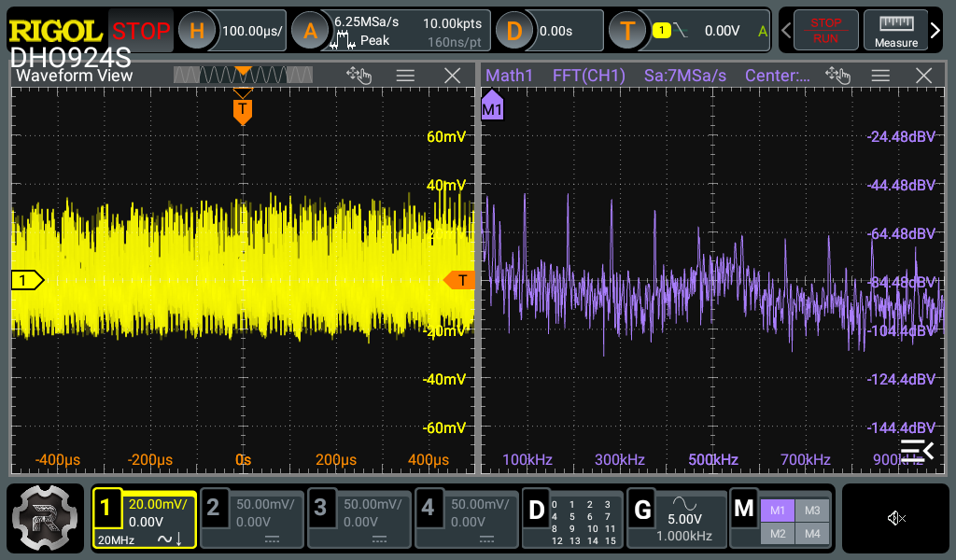Click the Measure button
The image size is (956, 560).
point(895,31)
